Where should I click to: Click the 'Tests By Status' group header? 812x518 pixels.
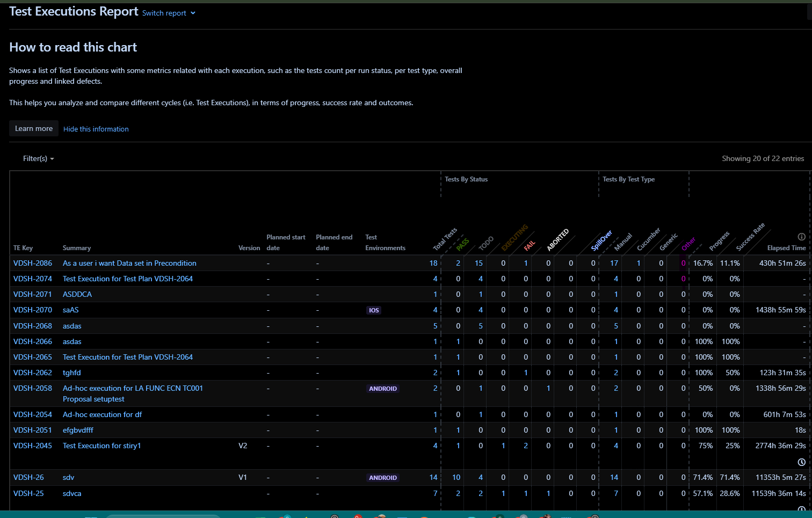(466, 179)
